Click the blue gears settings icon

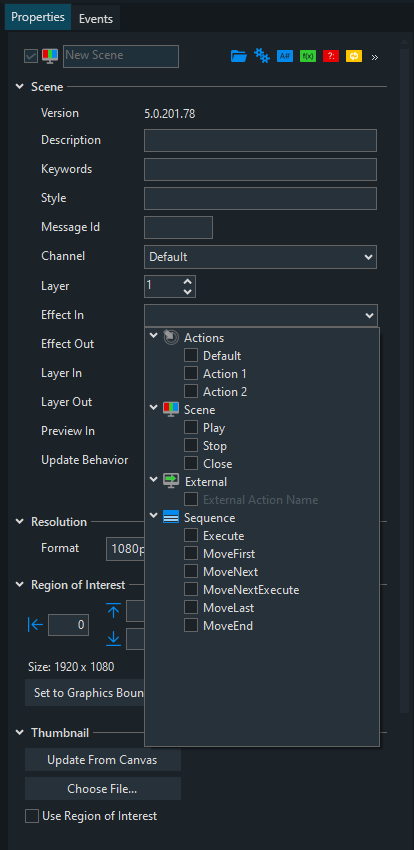262,56
